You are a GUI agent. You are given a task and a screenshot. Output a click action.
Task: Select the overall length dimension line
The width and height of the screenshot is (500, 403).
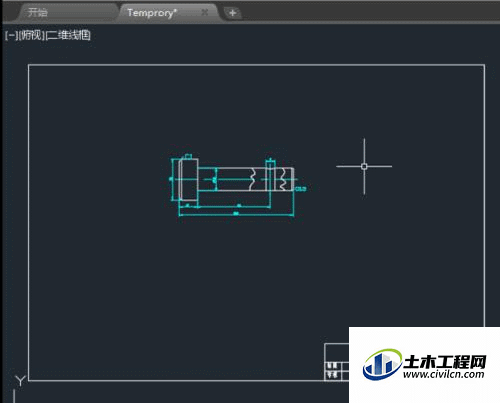(236, 215)
